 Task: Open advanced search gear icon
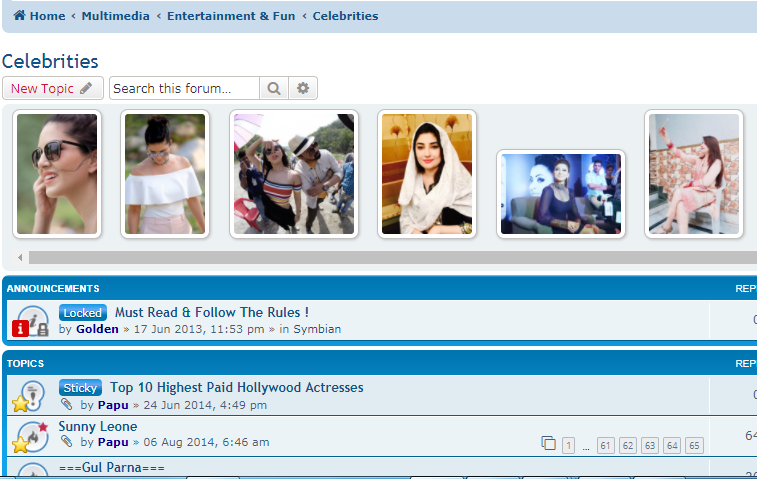303,89
